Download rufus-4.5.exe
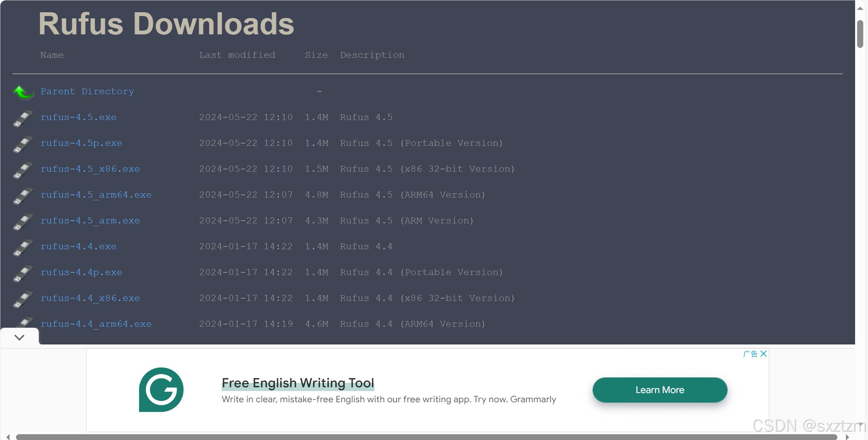The height and width of the screenshot is (440, 868). (79, 117)
